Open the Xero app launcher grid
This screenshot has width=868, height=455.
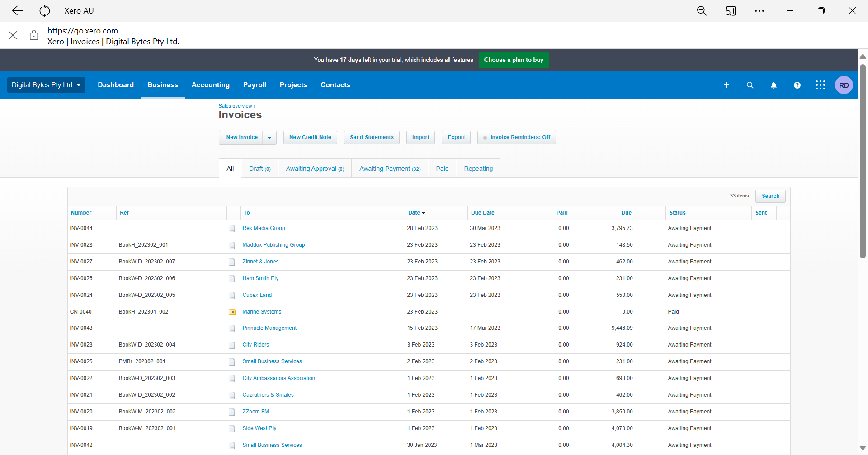pyautogui.click(x=821, y=85)
